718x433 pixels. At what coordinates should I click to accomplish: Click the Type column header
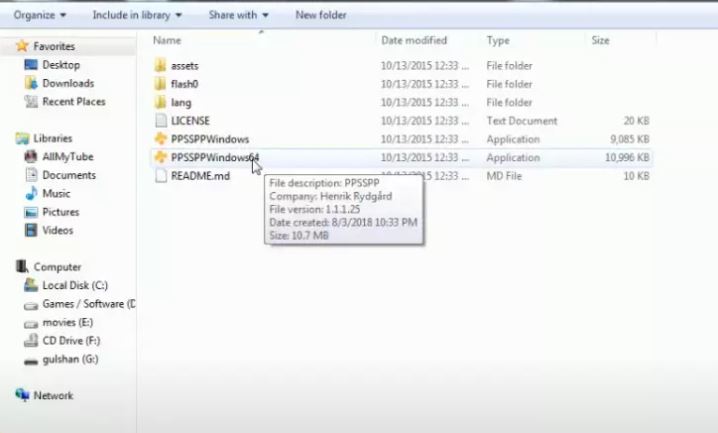coord(498,41)
